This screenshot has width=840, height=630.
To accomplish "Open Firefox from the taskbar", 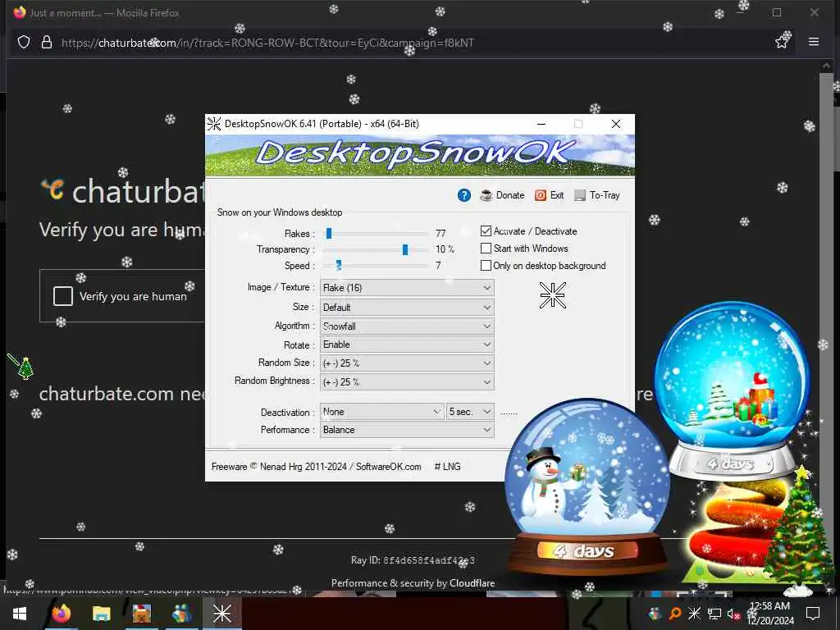I will click(61, 614).
